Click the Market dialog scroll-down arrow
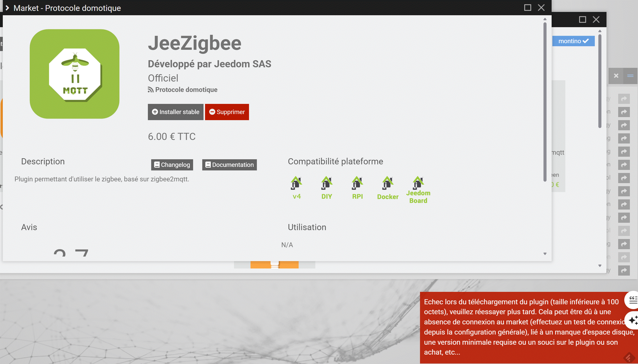 coord(545,254)
